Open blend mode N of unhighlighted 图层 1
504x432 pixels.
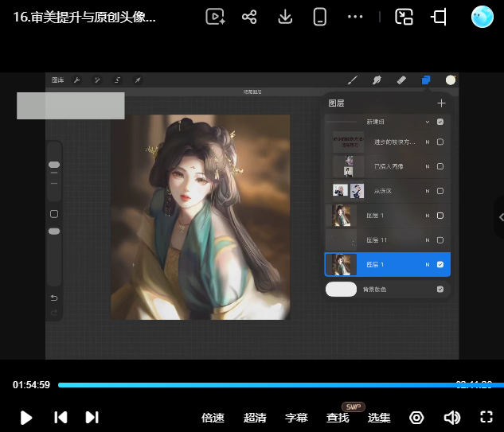(x=428, y=216)
